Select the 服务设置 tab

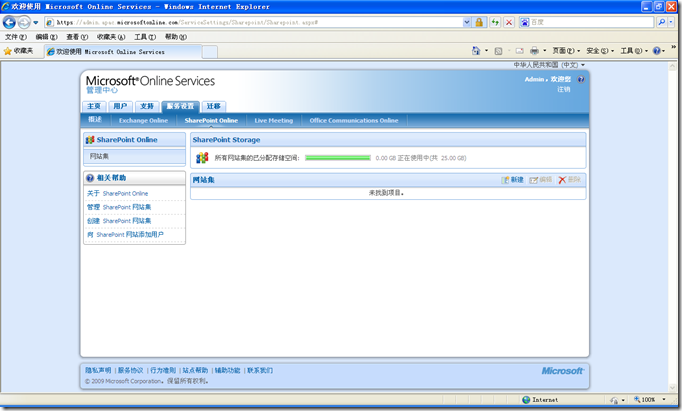(180, 106)
